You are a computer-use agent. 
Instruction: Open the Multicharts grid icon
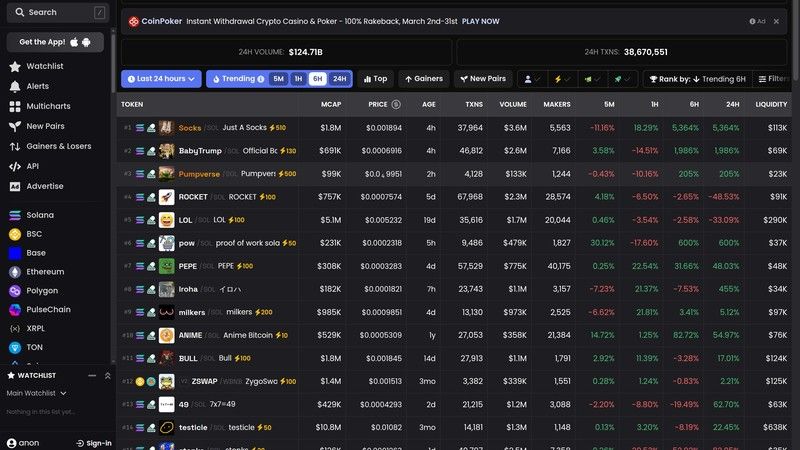click(x=15, y=106)
